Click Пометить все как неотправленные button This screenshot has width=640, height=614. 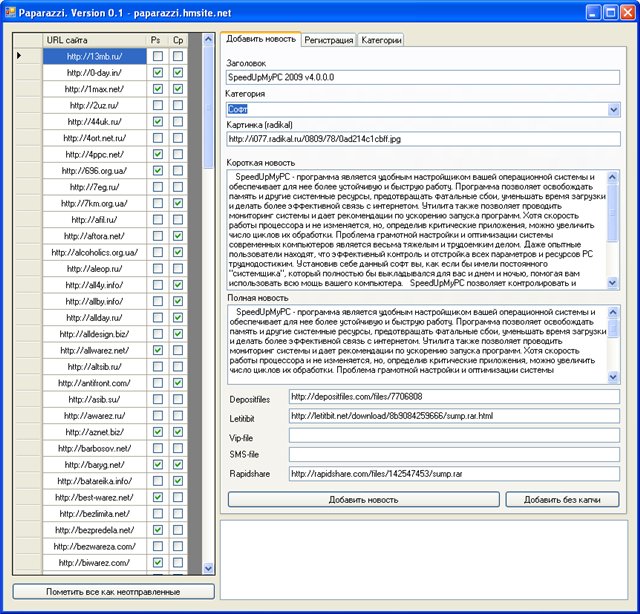113,592
